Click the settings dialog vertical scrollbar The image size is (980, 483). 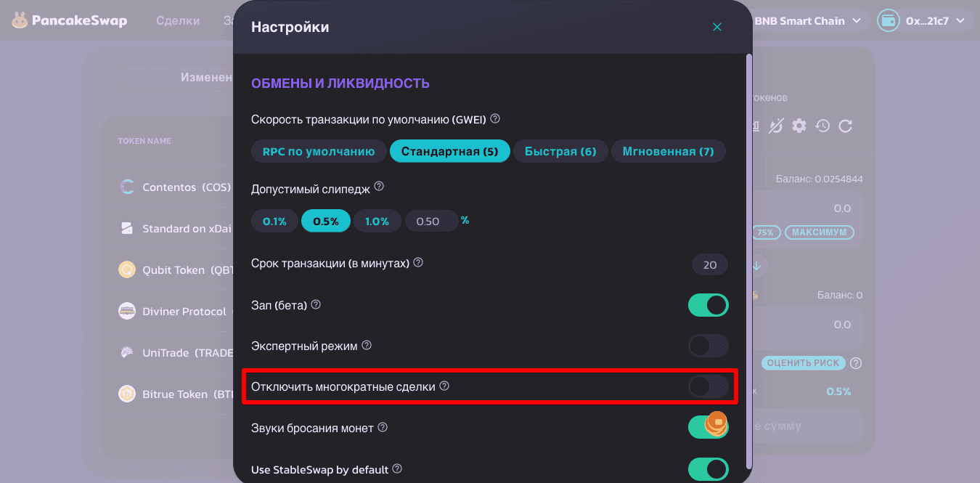(749, 260)
